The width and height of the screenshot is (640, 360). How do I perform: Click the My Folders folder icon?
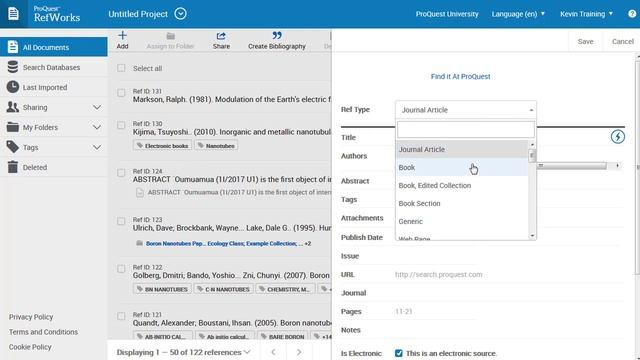click(x=13, y=127)
